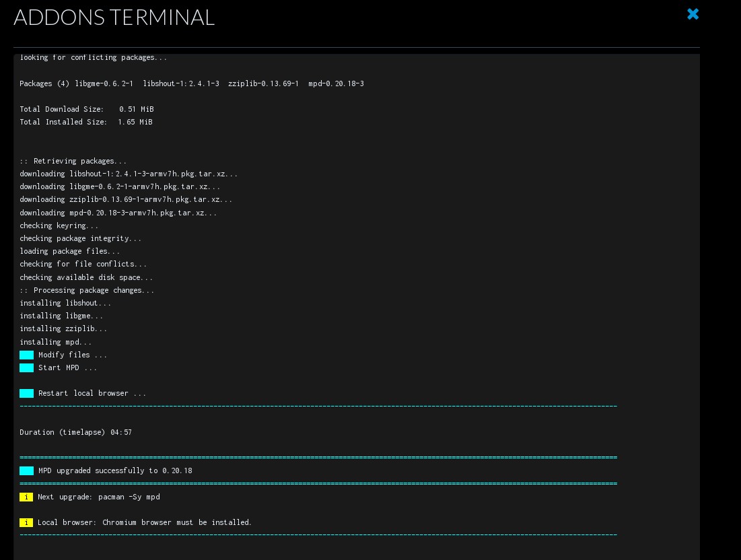Viewport: 741px width, 560px height.
Task: Click the Total Download Size line
Action: click(86, 109)
